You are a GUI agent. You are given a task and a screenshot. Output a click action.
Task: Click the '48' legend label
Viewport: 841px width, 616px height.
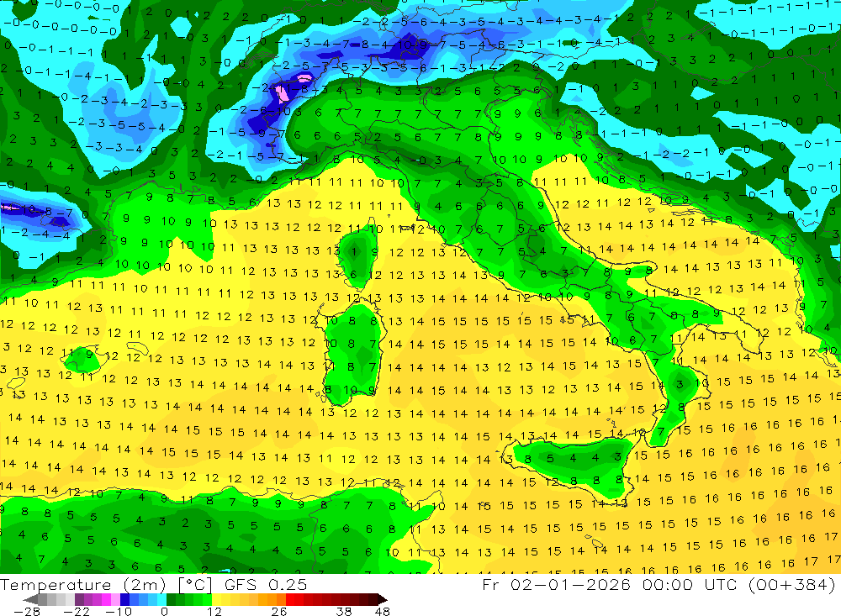(382, 612)
